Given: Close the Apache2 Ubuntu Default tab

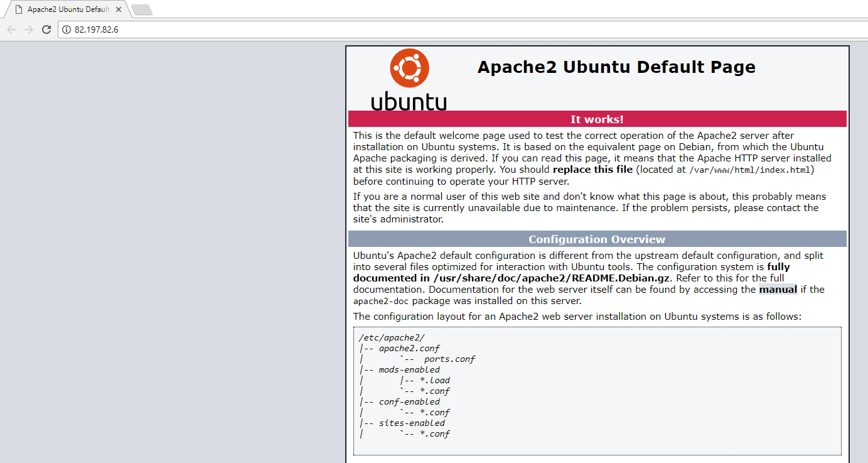Looking at the screenshot, I should pyautogui.click(x=119, y=9).
